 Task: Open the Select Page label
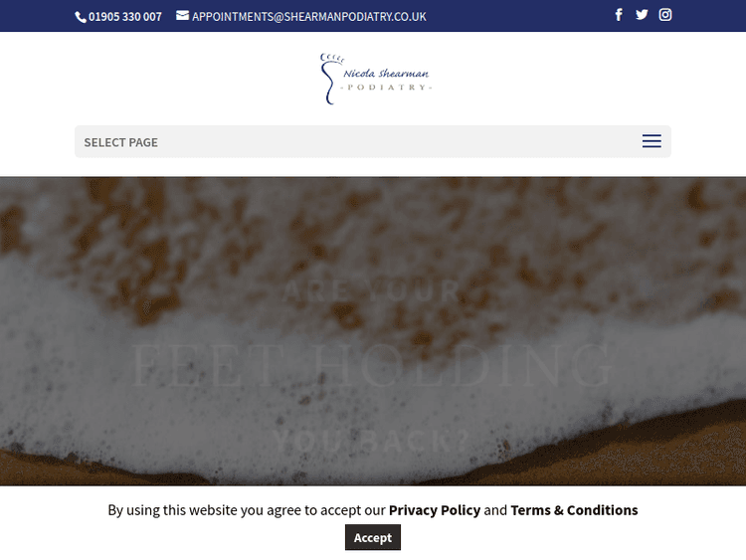(120, 142)
